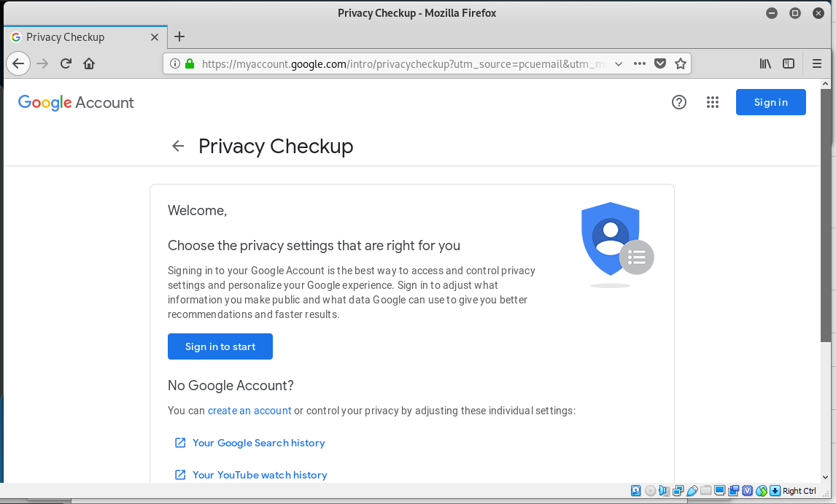836x504 pixels.
Task: Save the page to Pocket
Action: click(x=660, y=63)
